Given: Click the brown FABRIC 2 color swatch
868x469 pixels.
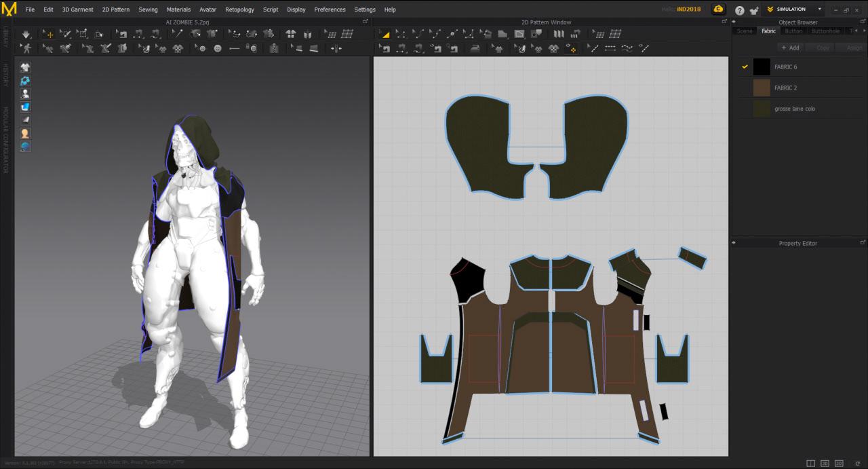Looking at the screenshot, I should [762, 88].
